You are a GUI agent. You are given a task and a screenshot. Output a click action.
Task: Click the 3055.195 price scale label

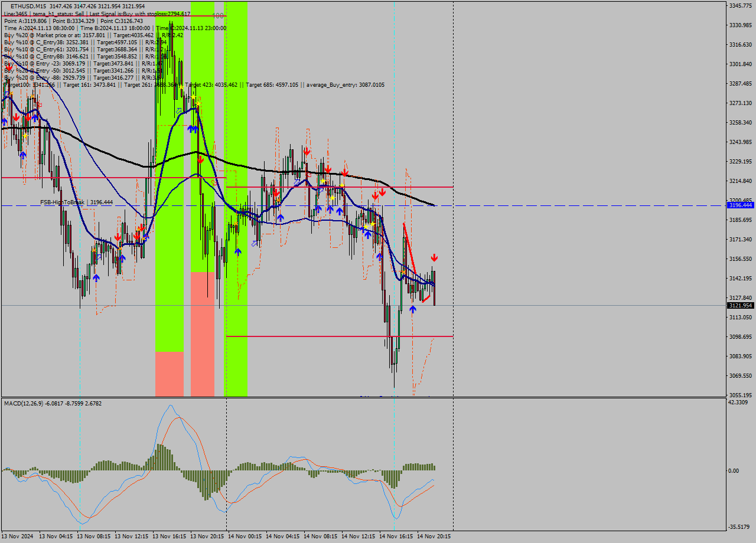point(742,395)
